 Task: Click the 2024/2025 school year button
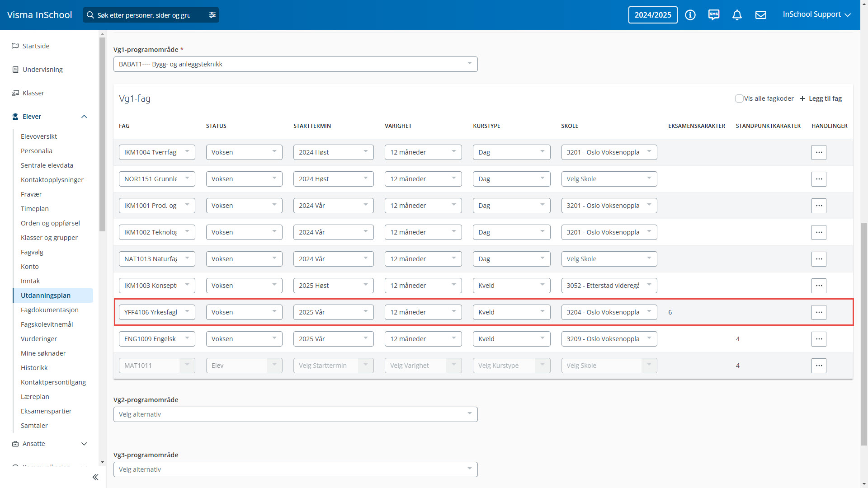click(x=652, y=15)
